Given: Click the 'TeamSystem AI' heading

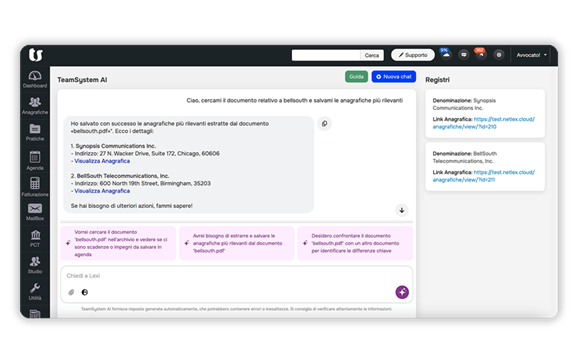Looking at the screenshot, I should [82, 80].
